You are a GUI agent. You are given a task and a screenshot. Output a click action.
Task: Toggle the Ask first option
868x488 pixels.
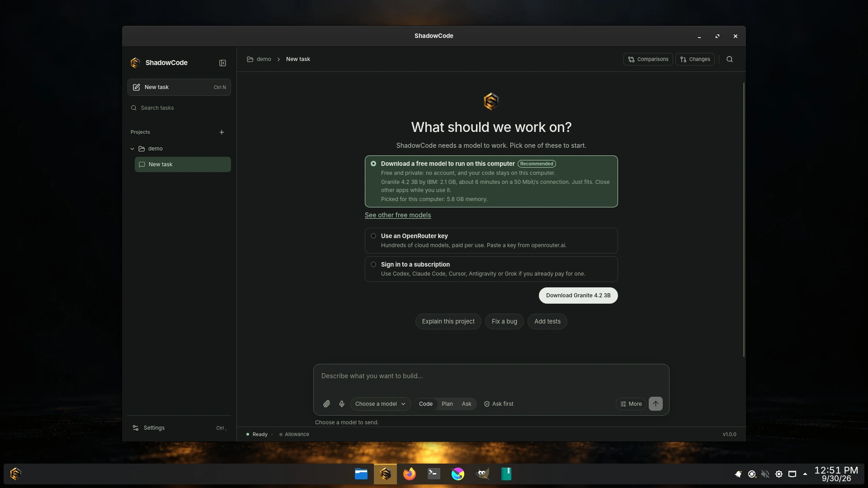[498, 404]
